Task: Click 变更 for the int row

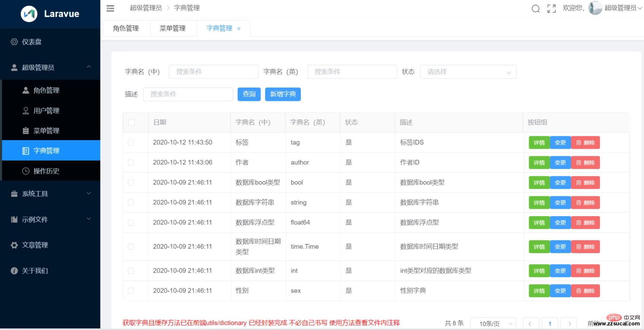Action: tap(560, 271)
